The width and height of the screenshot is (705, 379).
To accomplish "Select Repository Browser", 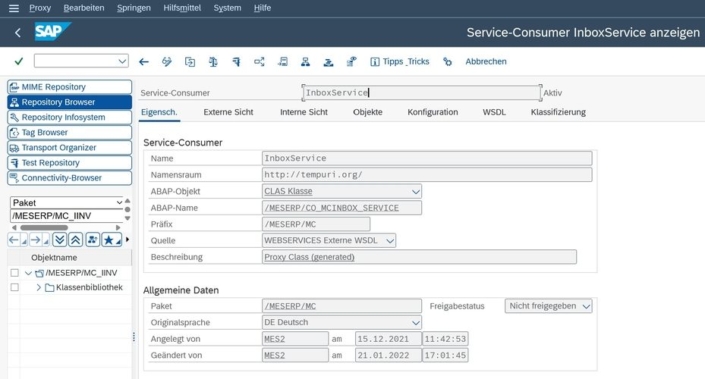I will 70,102.
